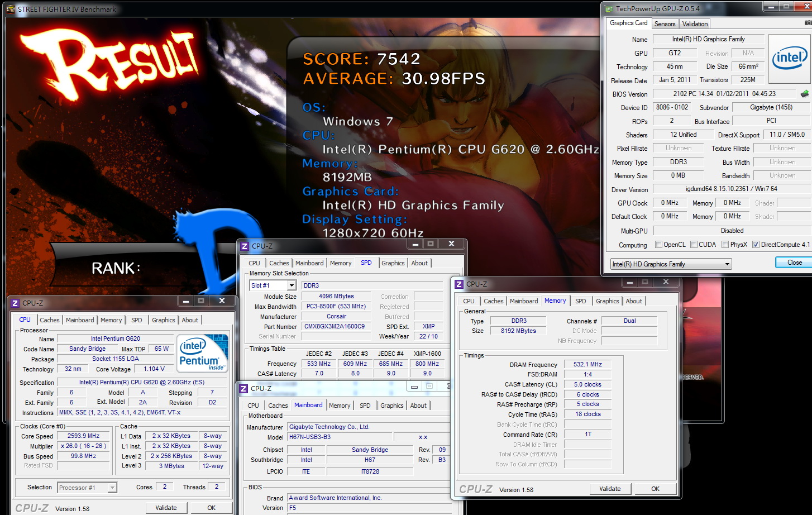Screen dimensions: 812x515
Task: Click the Multiplier value x 26.0 ( 16 - 26 )
Action: coord(83,446)
